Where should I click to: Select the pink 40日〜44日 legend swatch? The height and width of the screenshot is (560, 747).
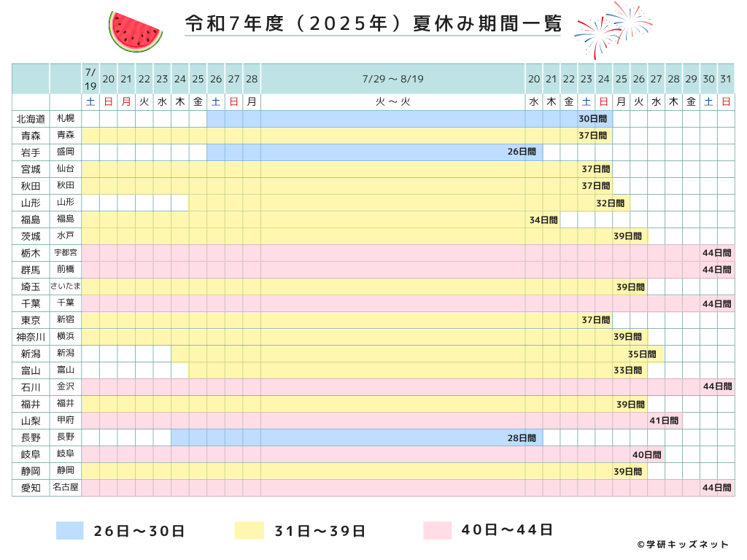pyautogui.click(x=437, y=531)
